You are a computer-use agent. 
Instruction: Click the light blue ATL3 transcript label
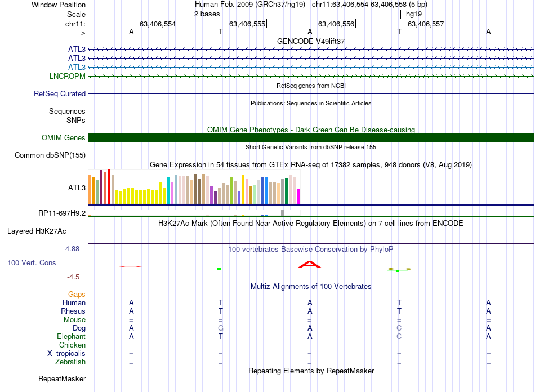(x=77, y=67)
